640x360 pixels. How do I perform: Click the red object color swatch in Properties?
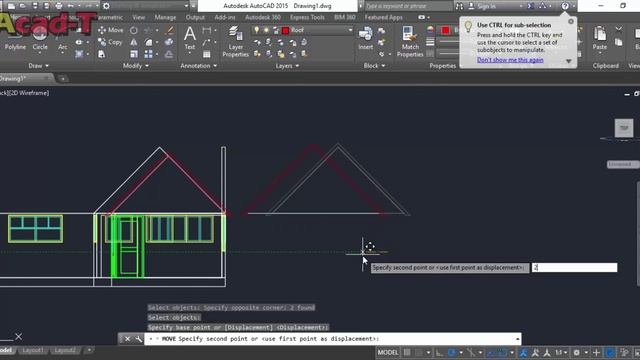(x=445, y=30)
